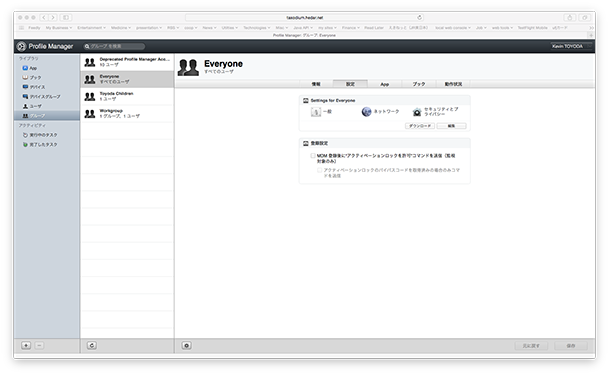Click the group search field

click(x=114, y=46)
